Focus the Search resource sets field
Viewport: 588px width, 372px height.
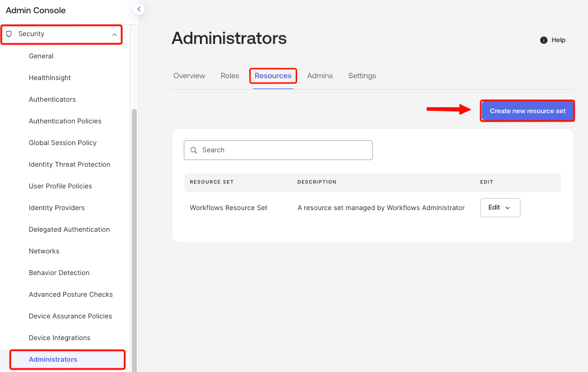pyautogui.click(x=278, y=150)
